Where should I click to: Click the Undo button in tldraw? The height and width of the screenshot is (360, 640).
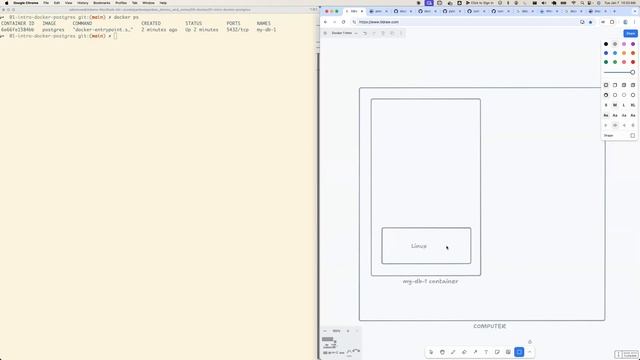(x=365, y=33)
